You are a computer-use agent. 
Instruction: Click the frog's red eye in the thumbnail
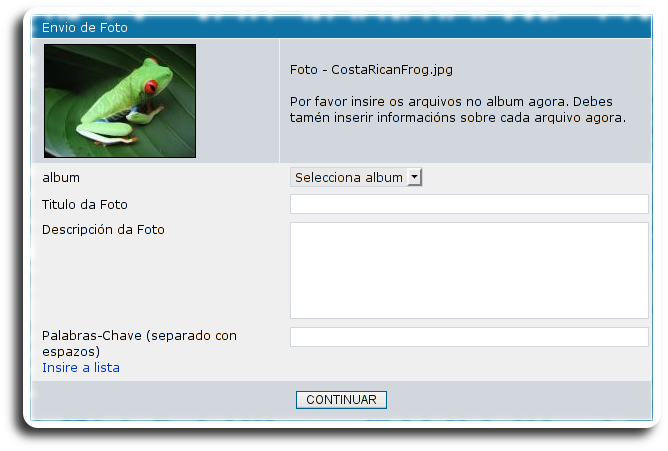(151, 86)
